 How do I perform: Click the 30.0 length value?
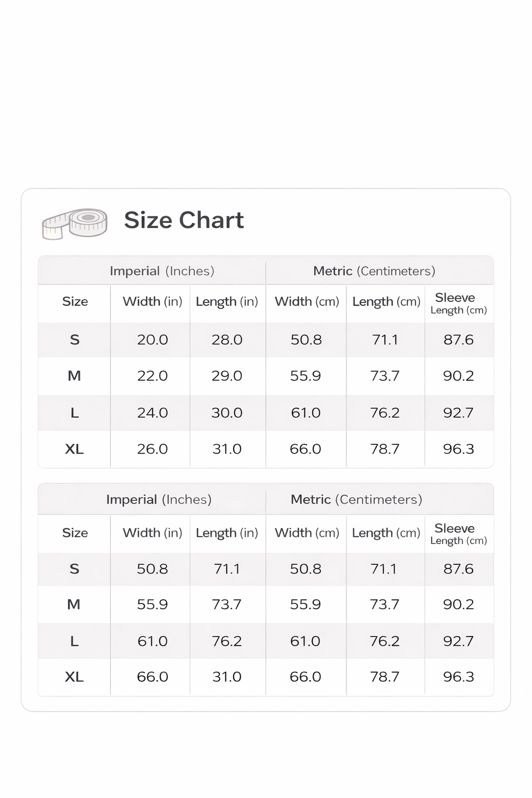227,413
